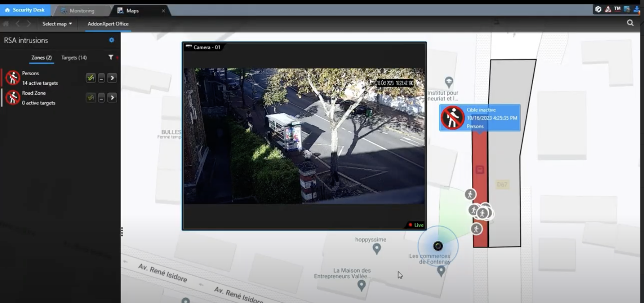Image resolution: width=644 pixels, height=303 pixels.
Task: Open the map search magnifier
Action: click(x=630, y=23)
